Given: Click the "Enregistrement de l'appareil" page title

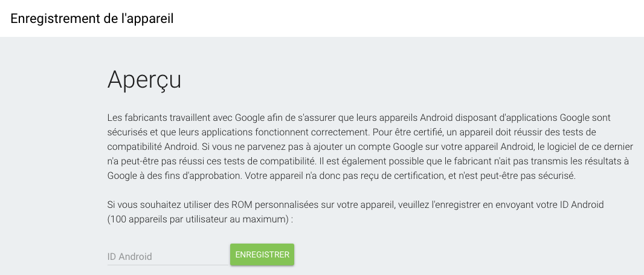Looking at the screenshot, I should [x=92, y=18].
